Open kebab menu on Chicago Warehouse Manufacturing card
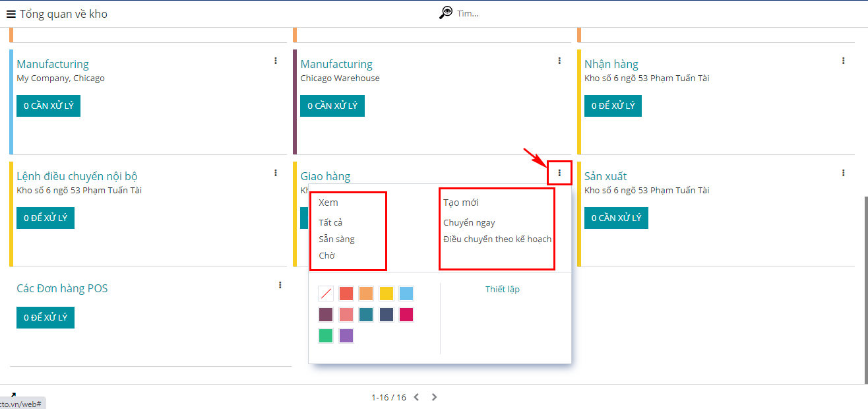This screenshot has height=409, width=868. pyautogui.click(x=559, y=61)
